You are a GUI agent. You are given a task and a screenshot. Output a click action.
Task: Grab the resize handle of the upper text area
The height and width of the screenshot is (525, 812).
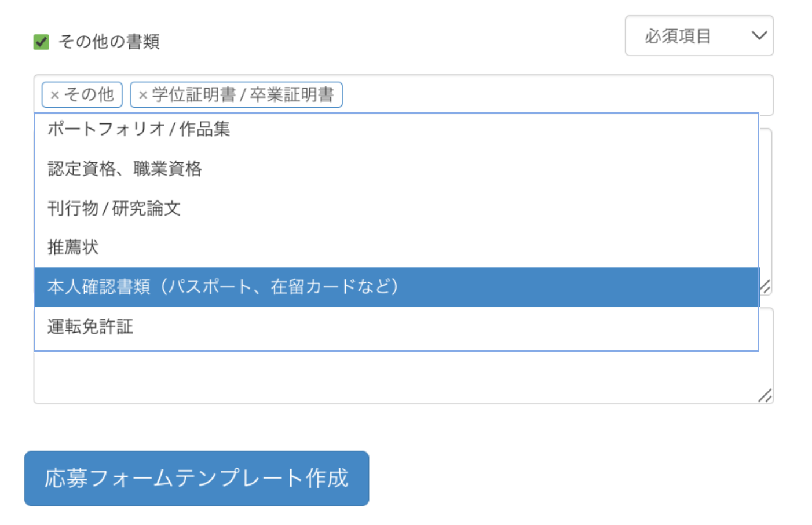click(x=765, y=286)
